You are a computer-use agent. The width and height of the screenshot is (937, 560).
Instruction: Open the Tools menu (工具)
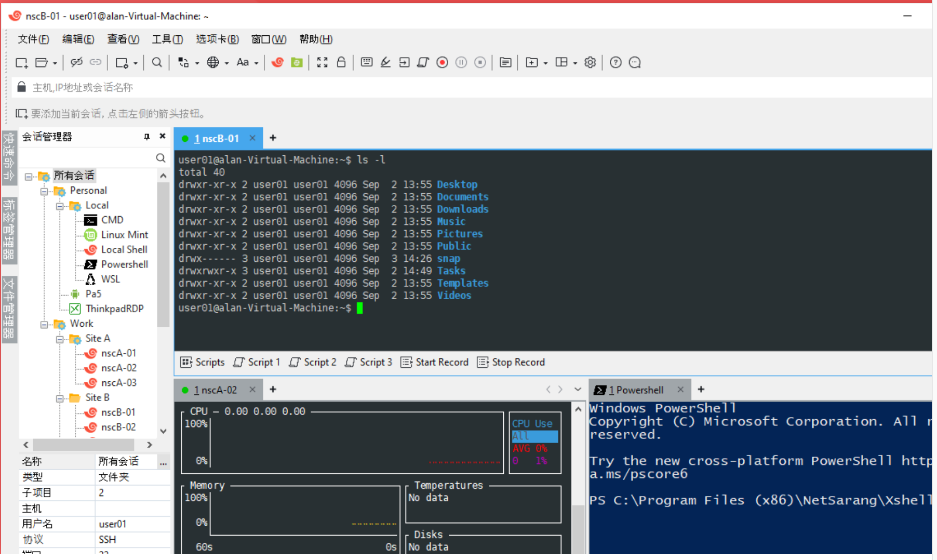coord(167,39)
